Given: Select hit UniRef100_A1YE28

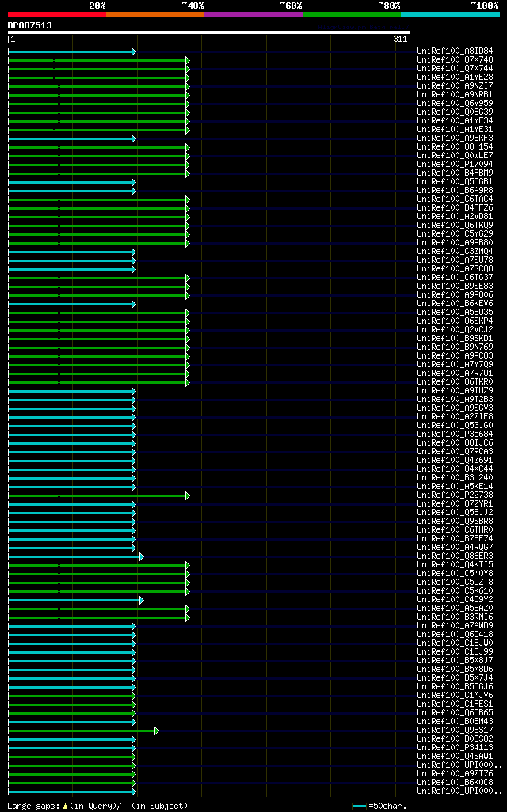Looking at the screenshot, I should [x=455, y=77].
